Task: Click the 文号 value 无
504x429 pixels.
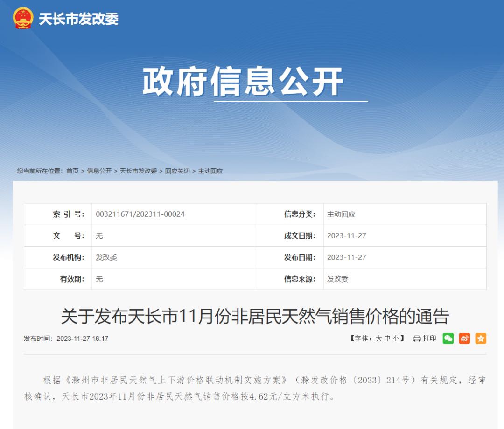Action: click(x=99, y=235)
